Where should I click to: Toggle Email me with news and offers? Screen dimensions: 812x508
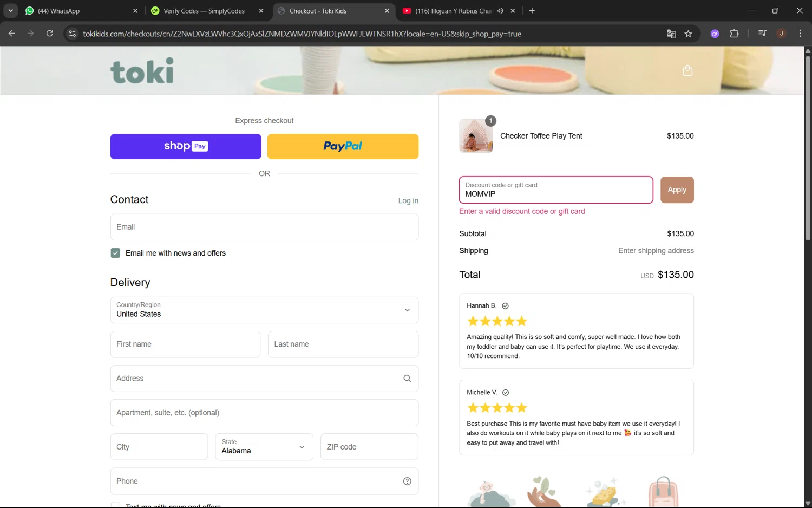[x=115, y=253]
